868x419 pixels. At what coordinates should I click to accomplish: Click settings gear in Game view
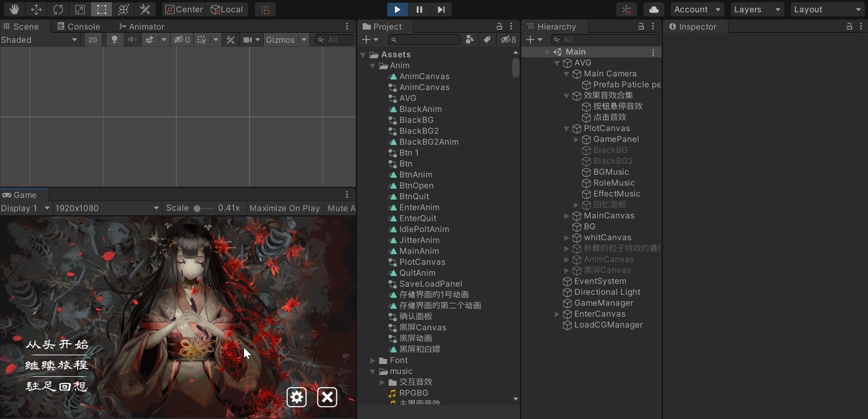[x=297, y=397]
